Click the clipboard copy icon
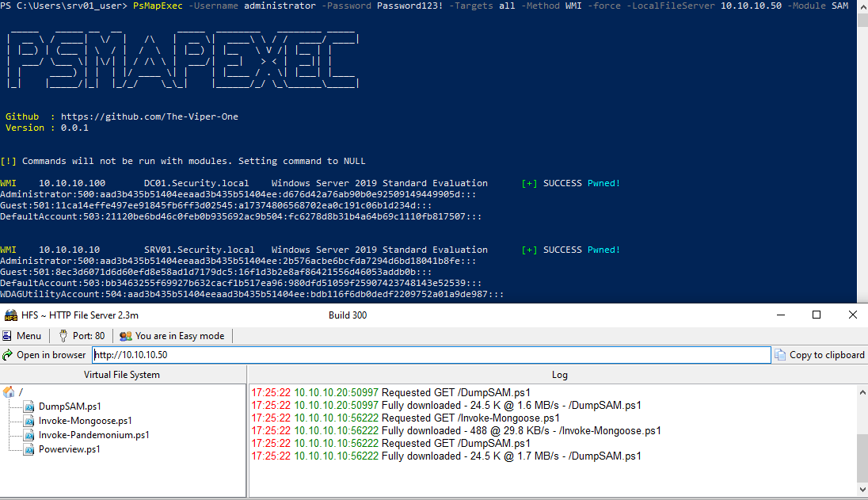 (780, 355)
